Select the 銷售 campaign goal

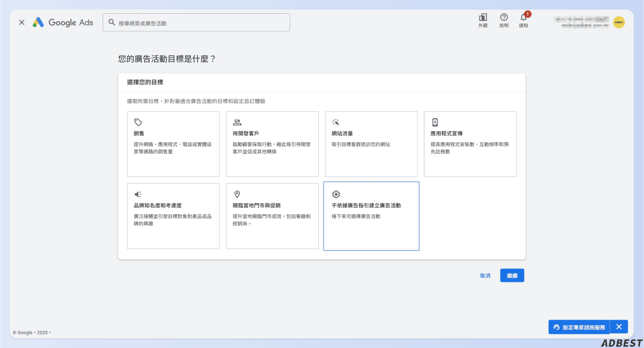coord(173,144)
